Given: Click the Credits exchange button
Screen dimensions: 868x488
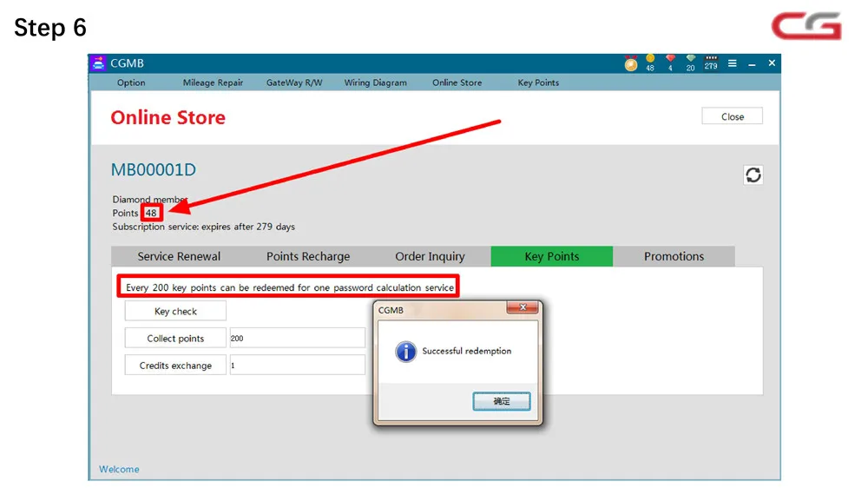Looking at the screenshot, I should click(175, 366).
